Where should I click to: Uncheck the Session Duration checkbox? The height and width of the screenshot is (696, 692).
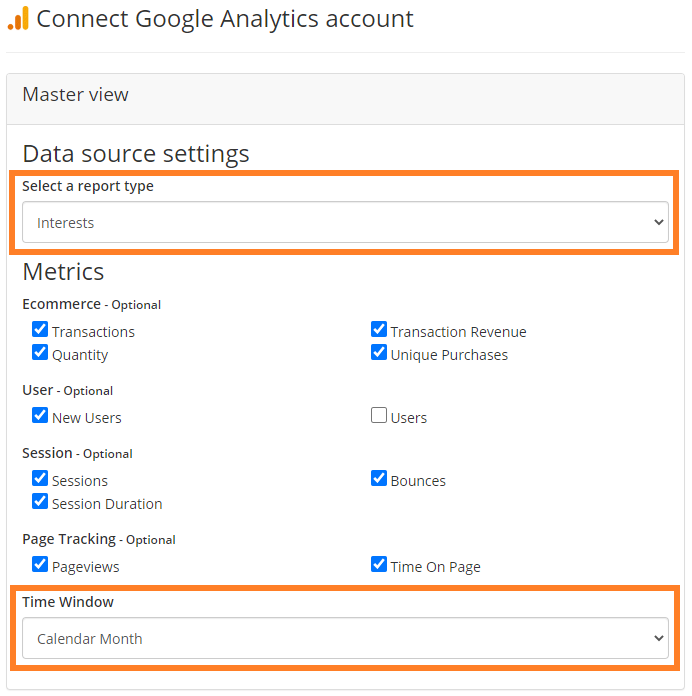pyautogui.click(x=40, y=502)
